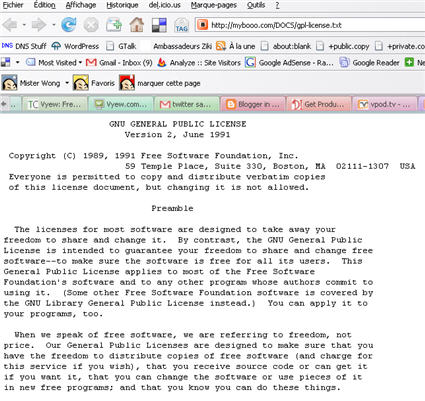This screenshot has width=425, height=401.
Task: Open the +public.copy bookmarklet
Action: (x=343, y=46)
